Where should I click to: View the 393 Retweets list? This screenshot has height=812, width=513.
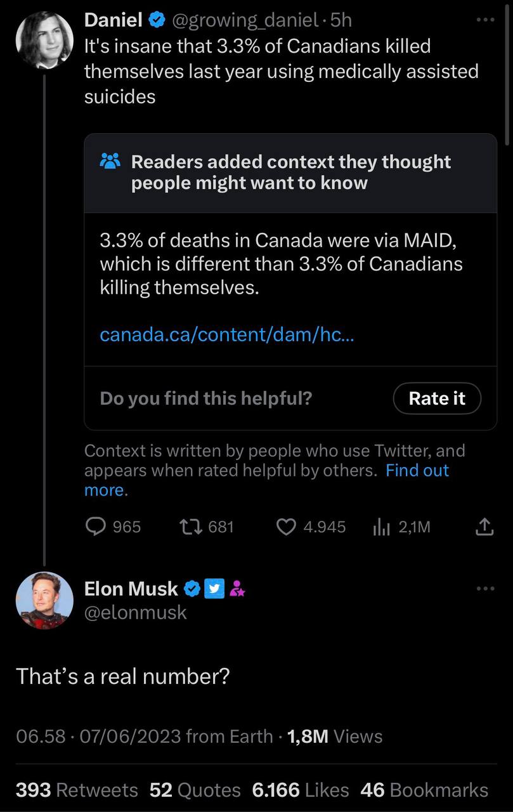(x=76, y=790)
